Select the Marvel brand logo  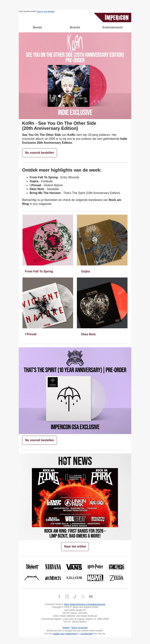pyautogui.click(x=95, y=578)
